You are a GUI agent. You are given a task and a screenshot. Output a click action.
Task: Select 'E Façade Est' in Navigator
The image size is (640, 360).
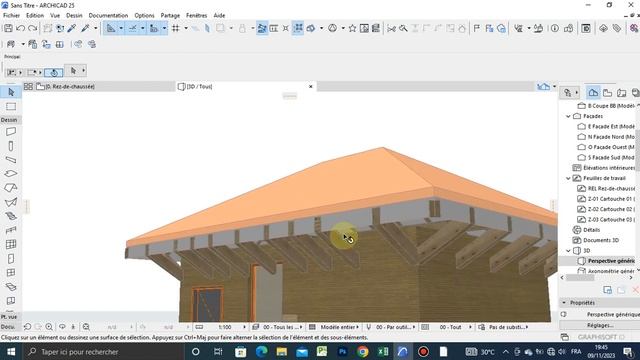click(606, 127)
